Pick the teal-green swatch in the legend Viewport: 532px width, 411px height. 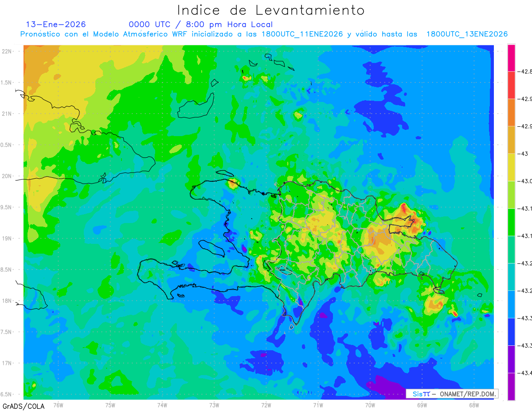511,249
